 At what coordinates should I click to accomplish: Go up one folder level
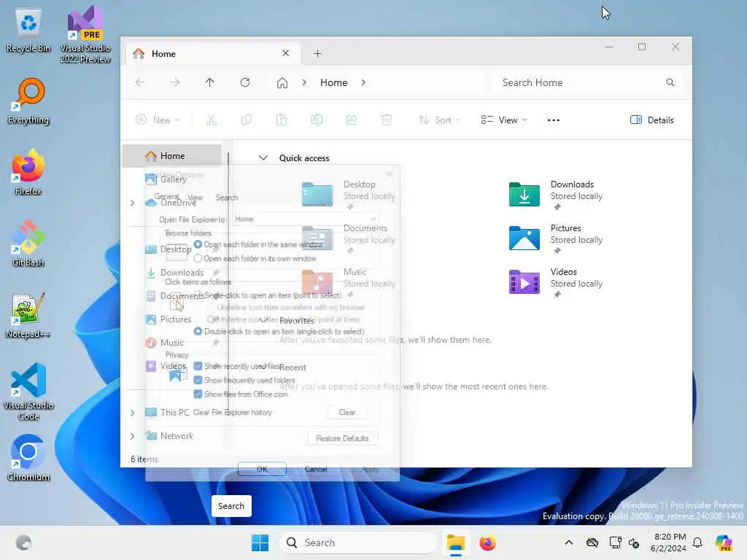[209, 82]
